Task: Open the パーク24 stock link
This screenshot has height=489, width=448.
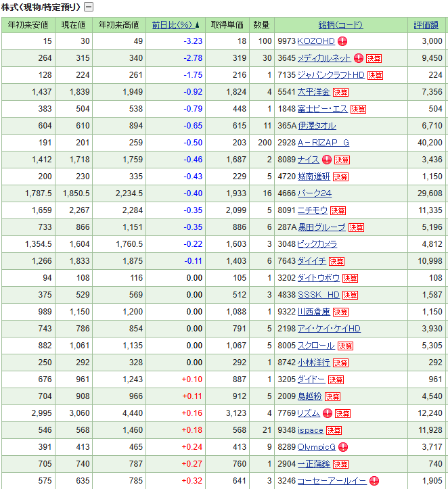Action: pyautogui.click(x=315, y=193)
